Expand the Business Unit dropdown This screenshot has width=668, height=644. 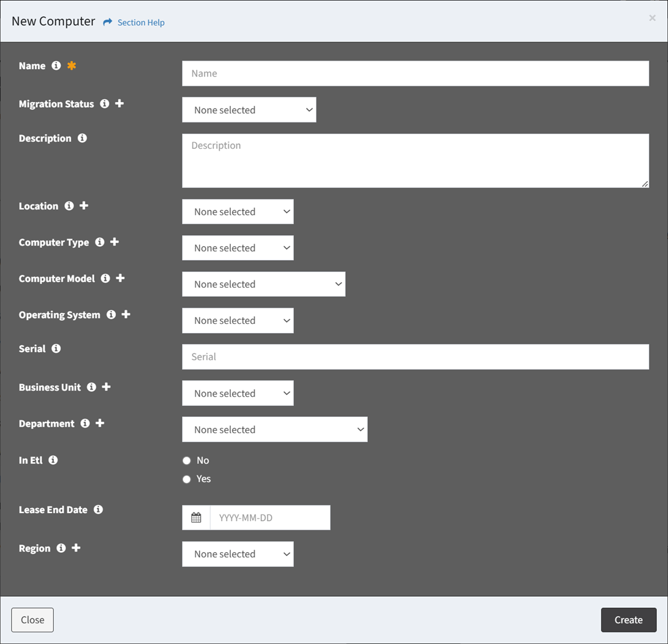coord(238,393)
